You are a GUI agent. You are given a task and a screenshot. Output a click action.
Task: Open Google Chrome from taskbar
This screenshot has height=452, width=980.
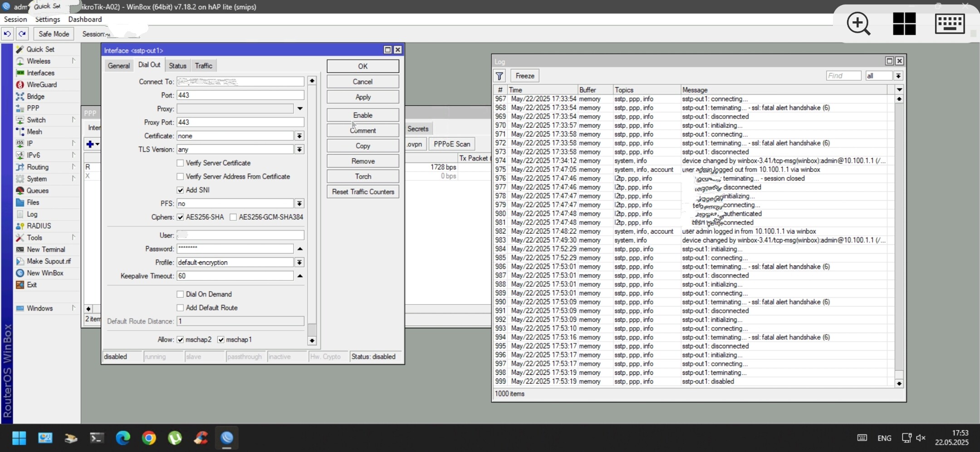pyautogui.click(x=149, y=438)
